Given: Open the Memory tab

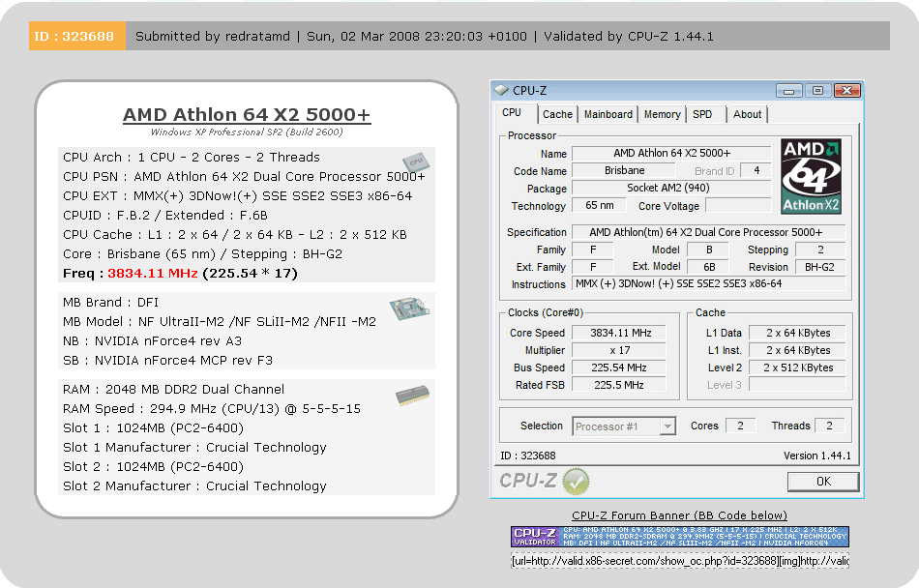Looking at the screenshot, I should (663, 114).
